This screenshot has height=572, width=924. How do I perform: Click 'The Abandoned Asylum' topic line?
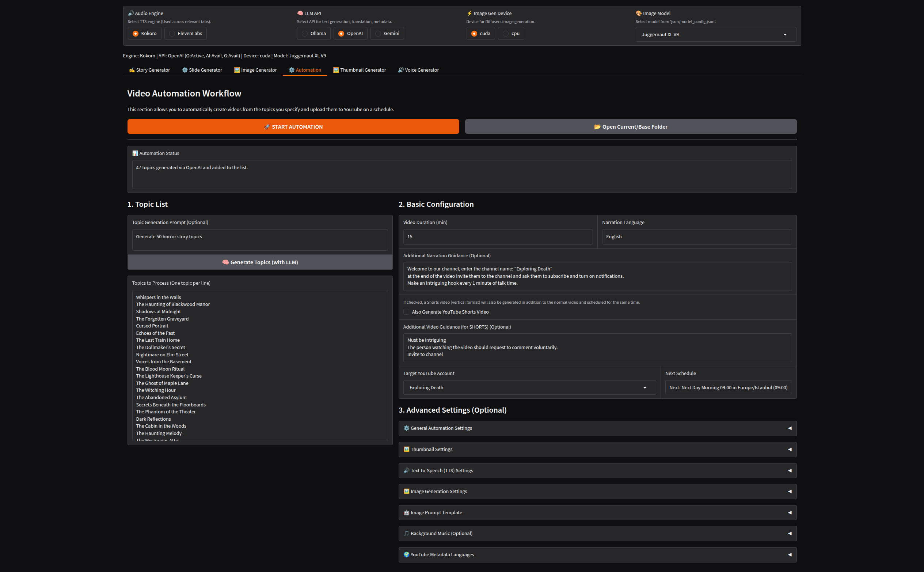[161, 398]
